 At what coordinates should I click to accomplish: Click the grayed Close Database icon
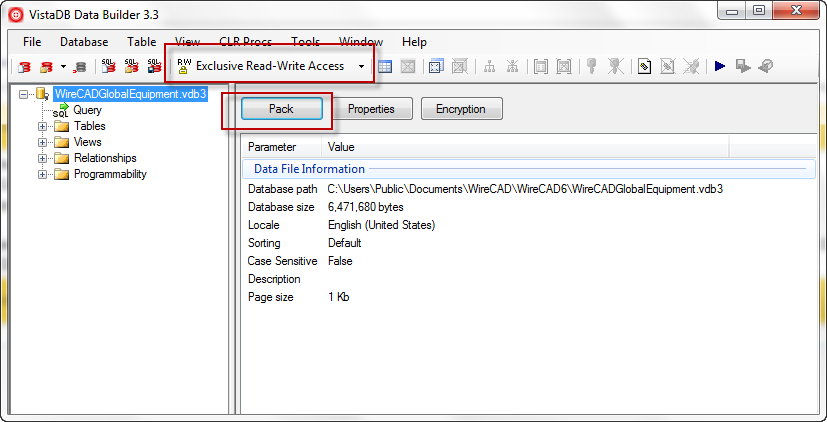[80, 66]
